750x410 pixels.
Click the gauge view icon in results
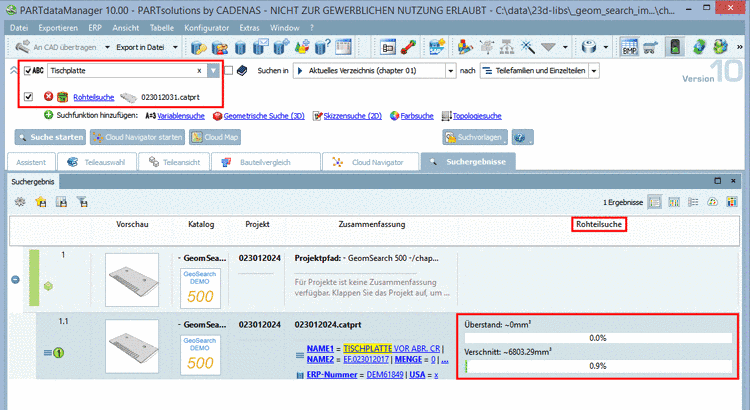click(x=713, y=202)
